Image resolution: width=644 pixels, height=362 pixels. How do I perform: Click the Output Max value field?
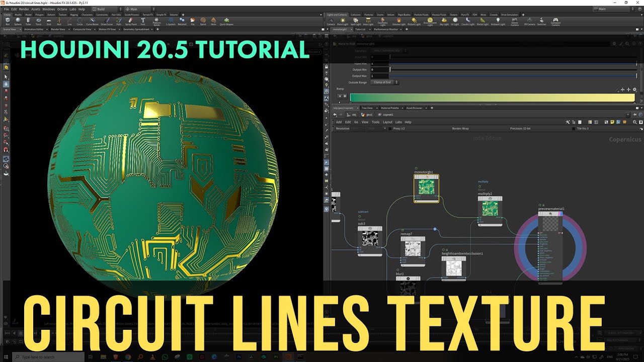pos(379,76)
